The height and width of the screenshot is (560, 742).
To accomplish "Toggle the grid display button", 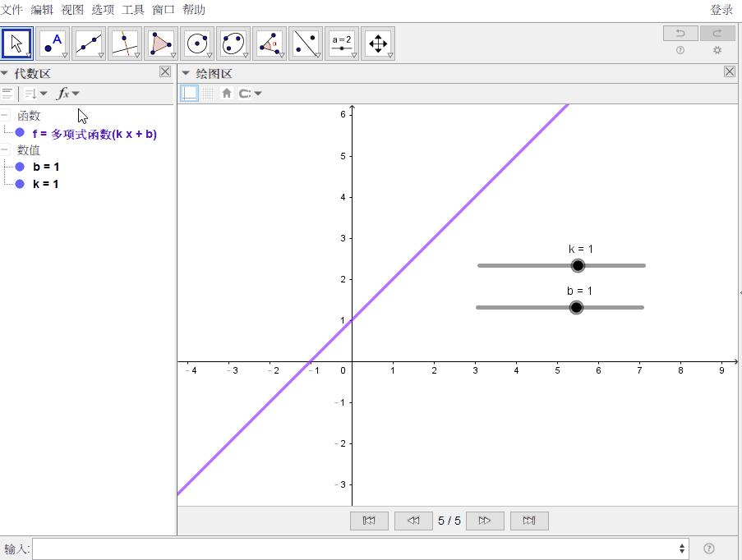I will [208, 94].
